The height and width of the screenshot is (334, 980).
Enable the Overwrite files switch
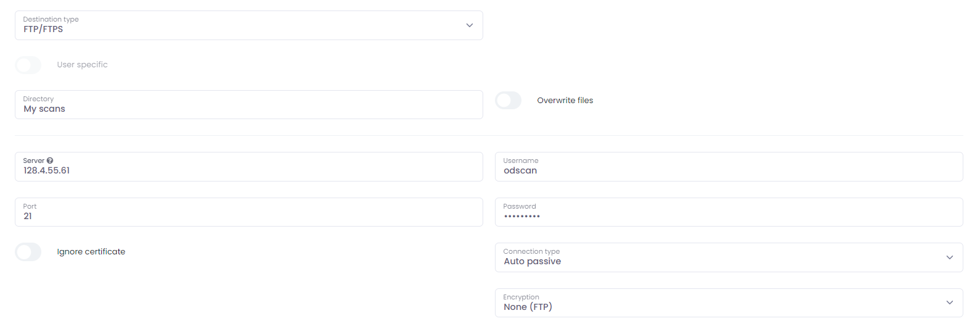(509, 101)
